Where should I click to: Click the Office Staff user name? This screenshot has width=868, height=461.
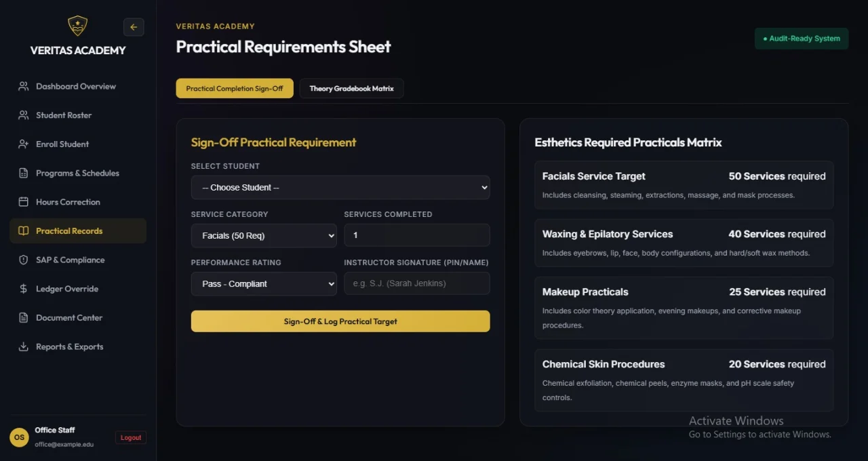coord(55,430)
